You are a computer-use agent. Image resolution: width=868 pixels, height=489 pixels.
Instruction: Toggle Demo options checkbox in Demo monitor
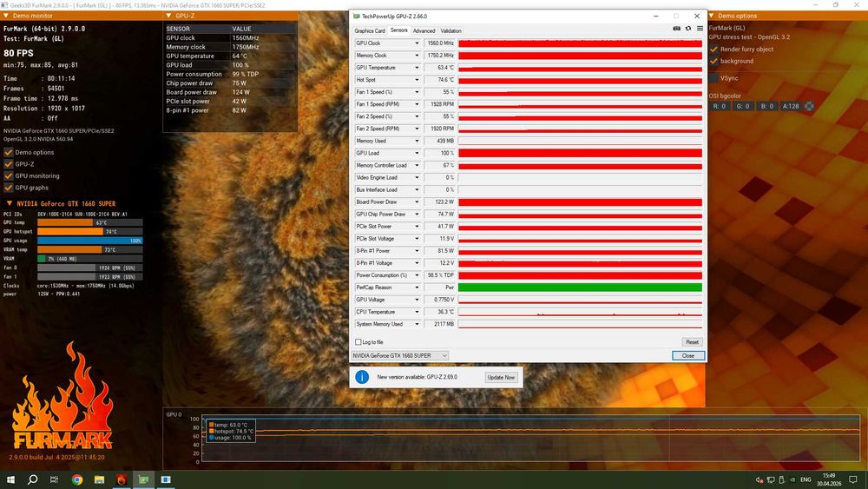(9, 152)
